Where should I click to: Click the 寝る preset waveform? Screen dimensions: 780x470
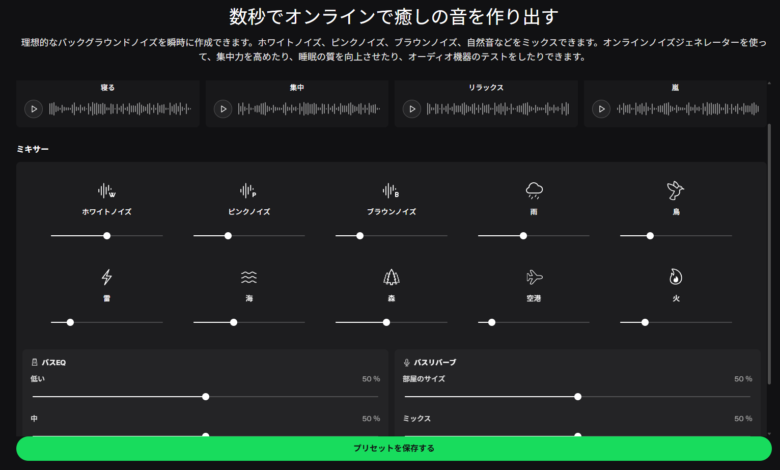[119, 109]
